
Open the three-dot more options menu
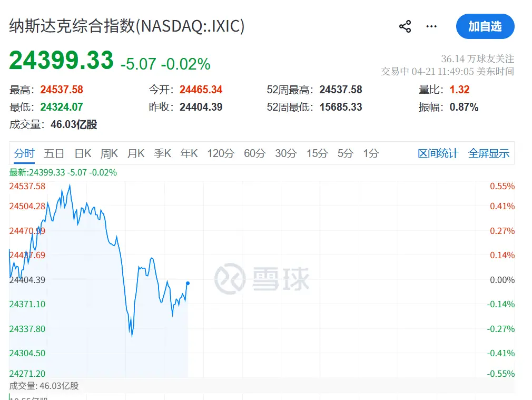pyautogui.click(x=432, y=27)
